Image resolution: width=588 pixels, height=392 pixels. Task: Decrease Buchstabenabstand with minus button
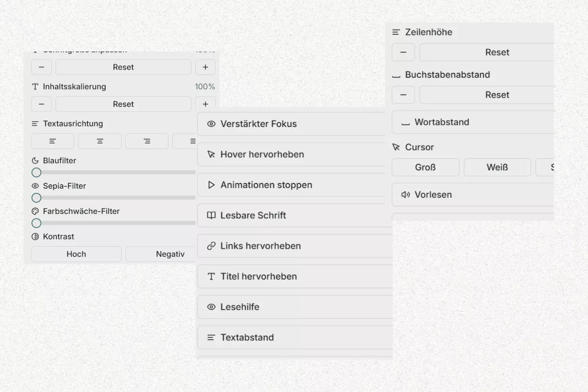(403, 95)
